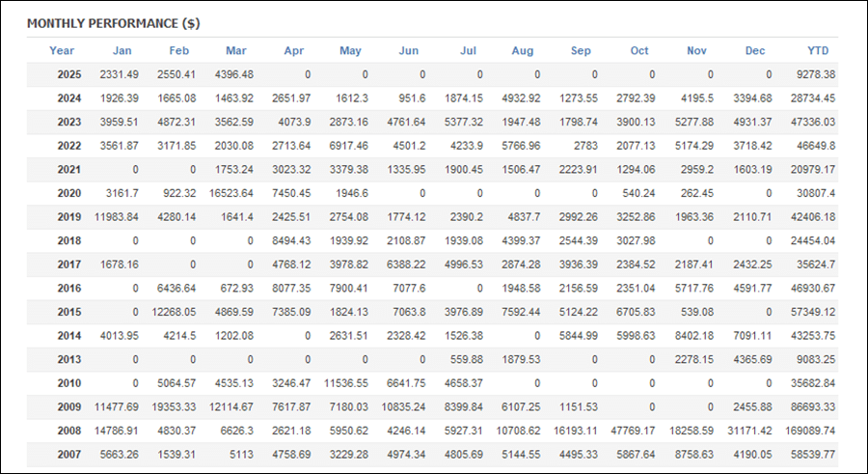Click the Dec column header
868x474 pixels.
pos(755,50)
